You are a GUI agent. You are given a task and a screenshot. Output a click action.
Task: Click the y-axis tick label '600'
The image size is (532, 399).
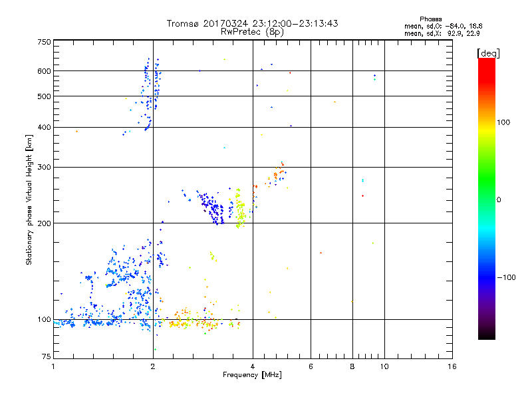tap(44, 71)
